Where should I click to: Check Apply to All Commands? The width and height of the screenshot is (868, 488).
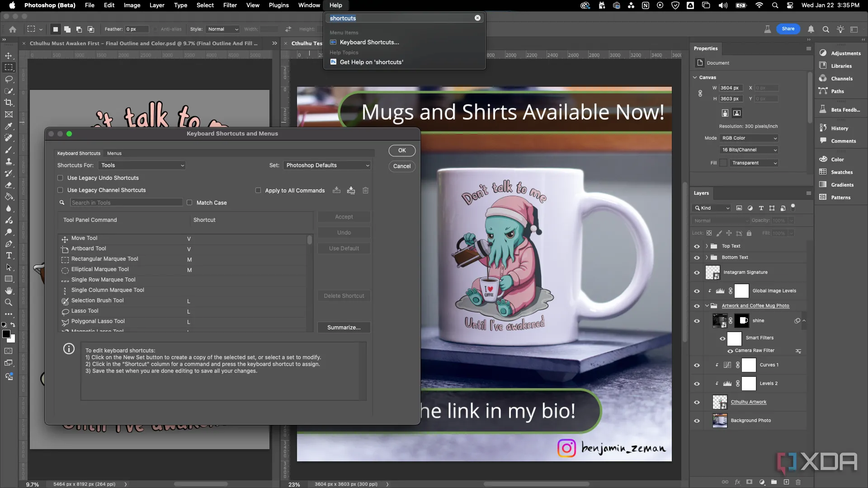(x=258, y=191)
